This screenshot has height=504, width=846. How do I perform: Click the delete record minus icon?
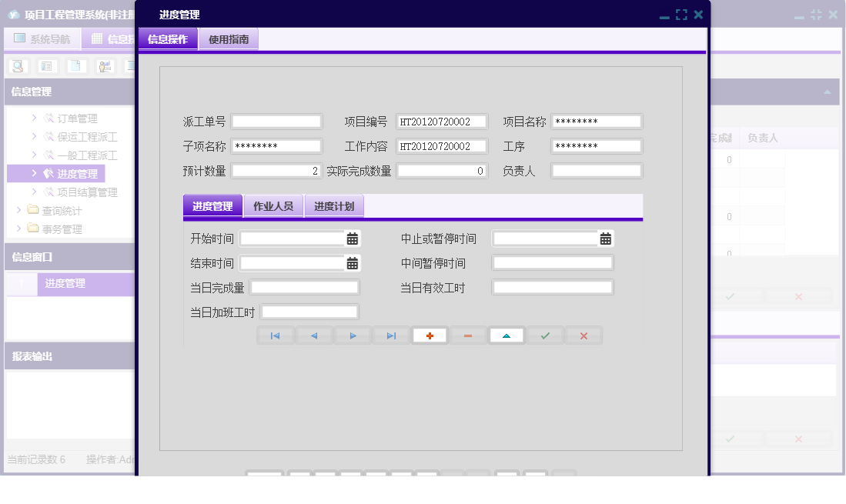[467, 335]
